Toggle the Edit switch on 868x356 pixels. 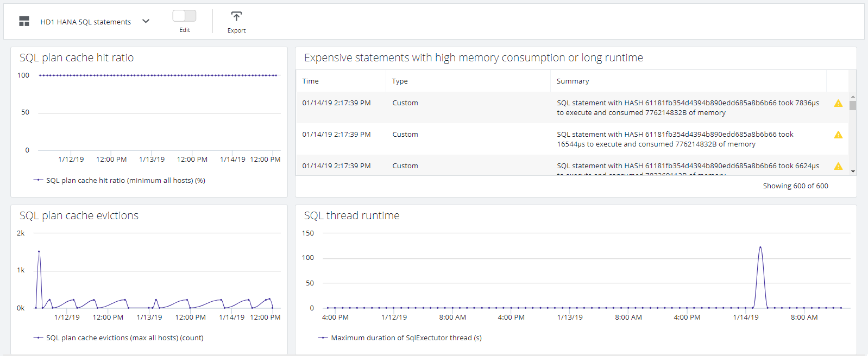(x=184, y=16)
